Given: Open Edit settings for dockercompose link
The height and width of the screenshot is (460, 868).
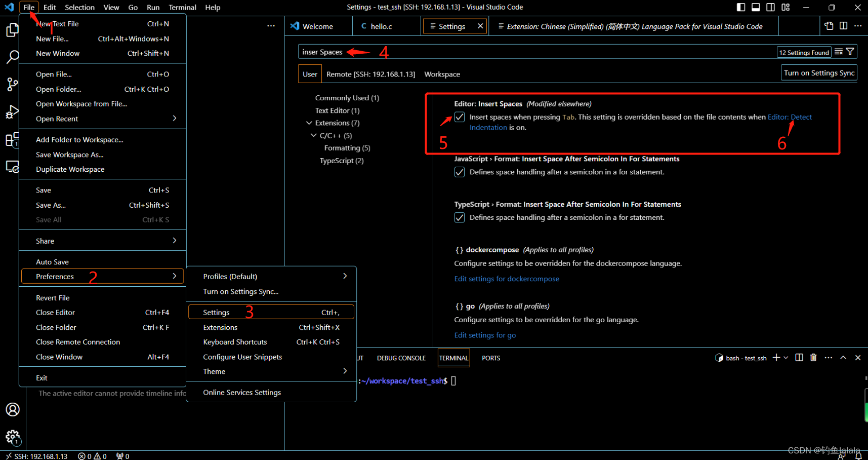Looking at the screenshot, I should pyautogui.click(x=507, y=279).
